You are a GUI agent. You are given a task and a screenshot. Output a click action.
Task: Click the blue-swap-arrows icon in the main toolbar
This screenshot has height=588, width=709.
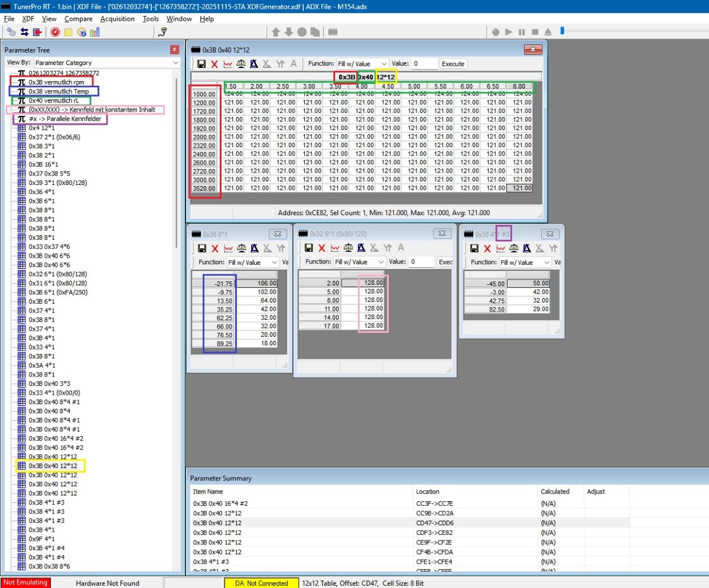pos(24,32)
